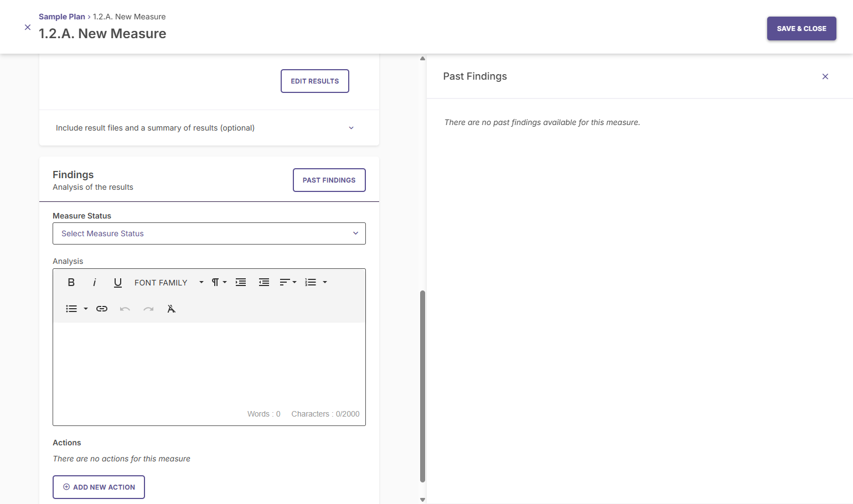Image resolution: width=853 pixels, height=504 pixels.
Task: Undo last edit in Analysis editor
Action: tap(125, 309)
